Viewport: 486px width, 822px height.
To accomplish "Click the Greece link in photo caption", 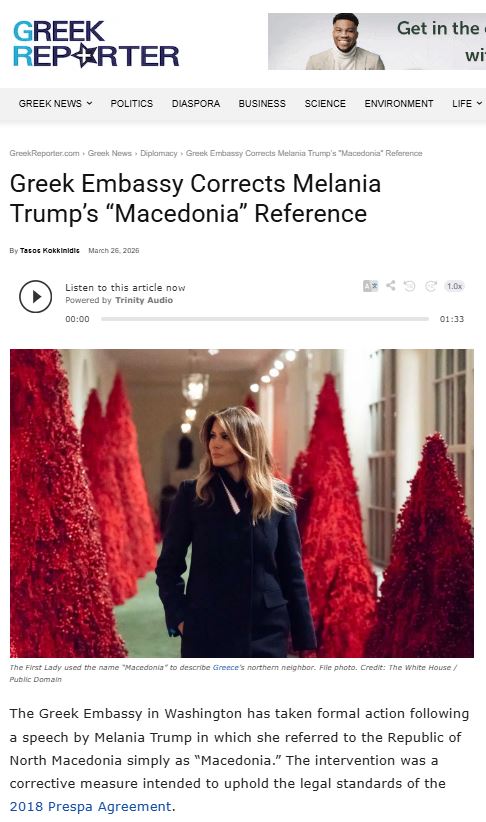I will point(225,667).
